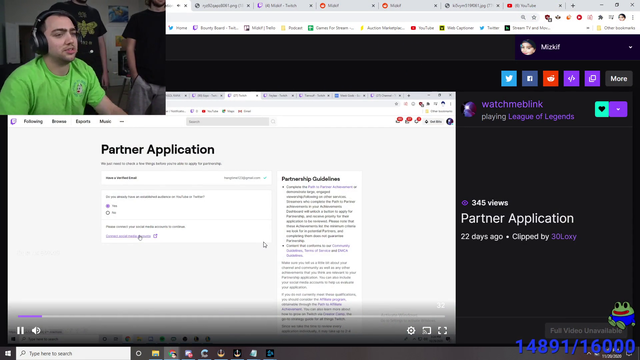Open the Windows Start menu
This screenshot has height=360, width=640.
[x=8, y=353]
